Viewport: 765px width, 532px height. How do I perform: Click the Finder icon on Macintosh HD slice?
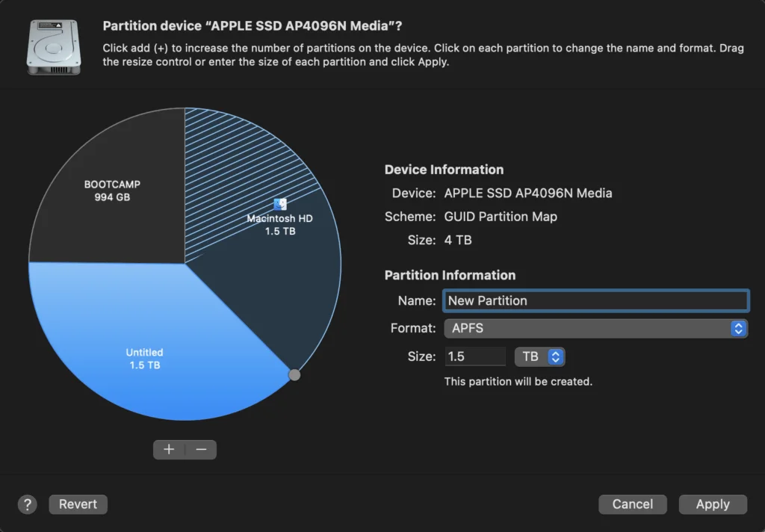coord(280,204)
